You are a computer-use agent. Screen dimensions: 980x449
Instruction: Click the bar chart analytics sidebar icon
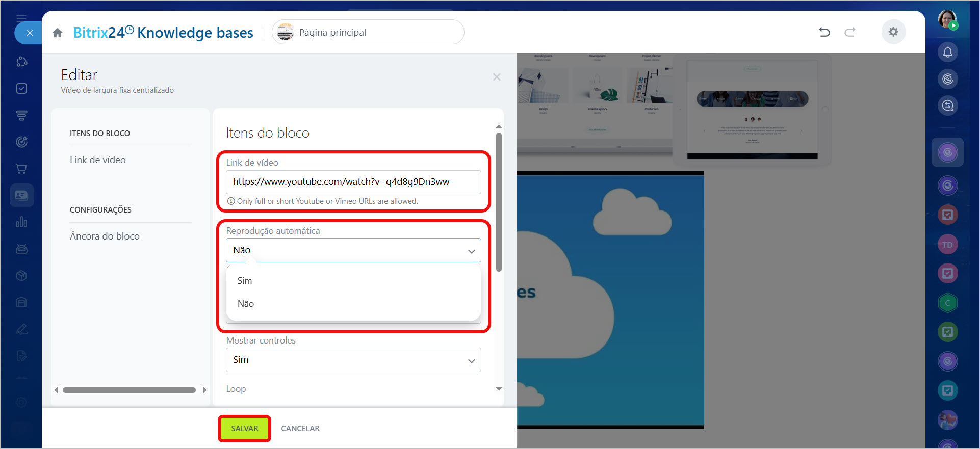click(x=21, y=222)
